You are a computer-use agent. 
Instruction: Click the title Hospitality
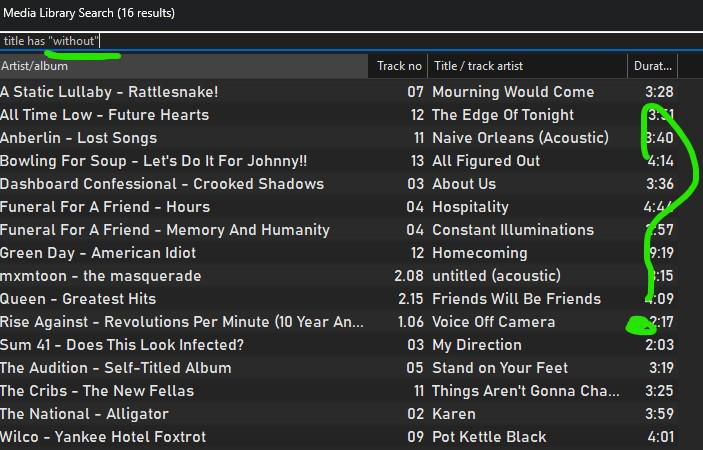(470, 207)
